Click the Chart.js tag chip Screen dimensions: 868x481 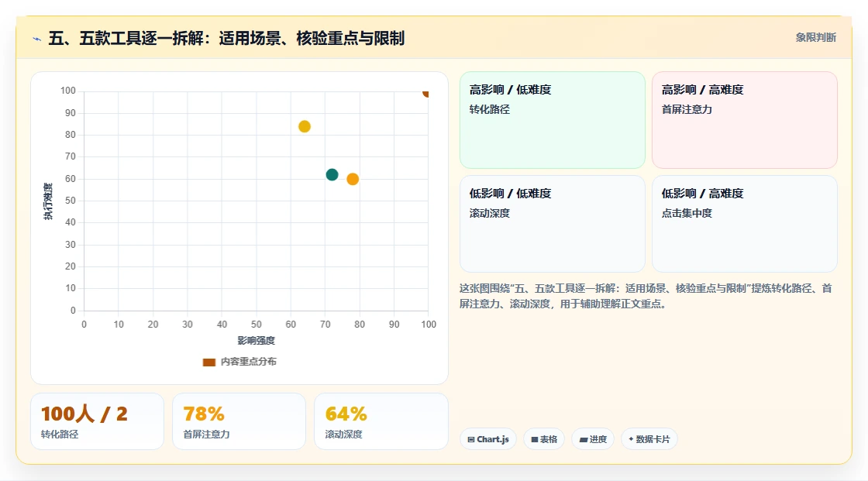coord(488,439)
